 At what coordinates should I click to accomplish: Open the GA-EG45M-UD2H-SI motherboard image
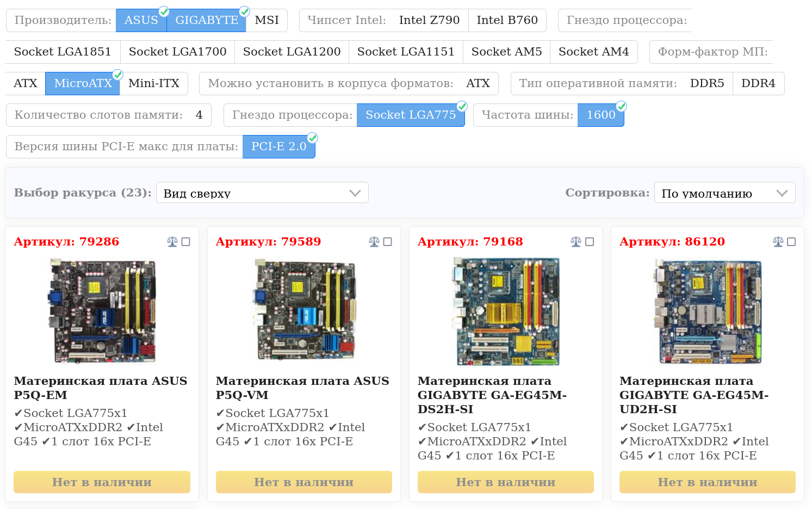pyautogui.click(x=708, y=311)
